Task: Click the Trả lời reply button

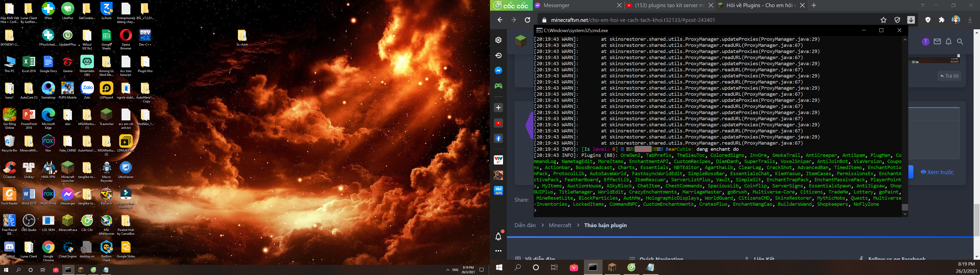Action: pos(949,76)
